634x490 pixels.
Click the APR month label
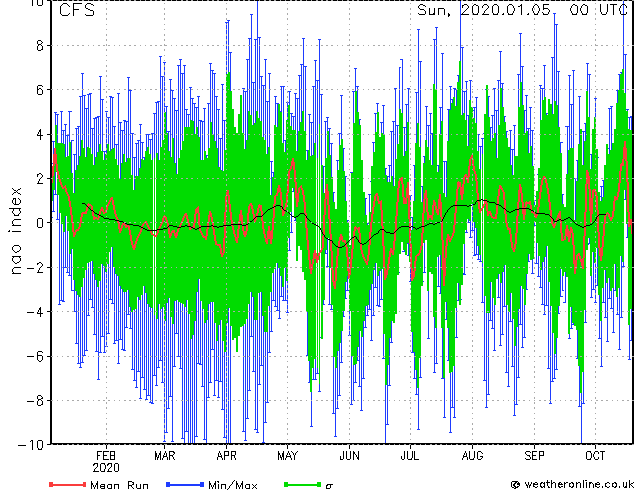[226, 456]
